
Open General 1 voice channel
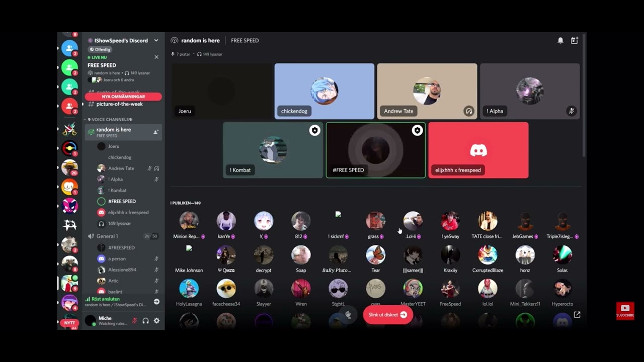[x=107, y=236]
